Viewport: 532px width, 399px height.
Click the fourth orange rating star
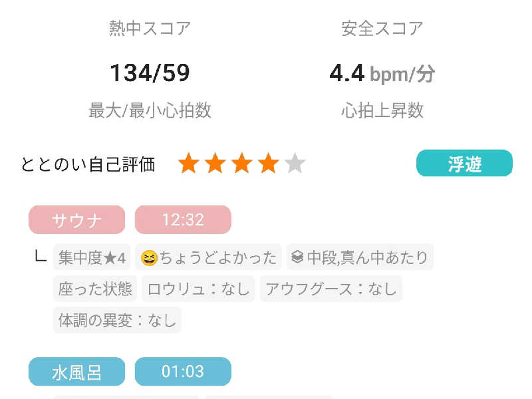point(268,164)
